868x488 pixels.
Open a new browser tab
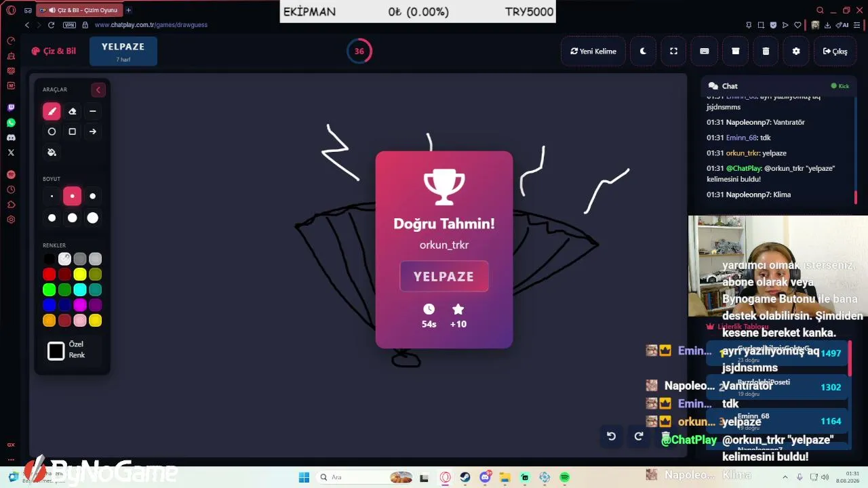pyautogui.click(x=128, y=10)
